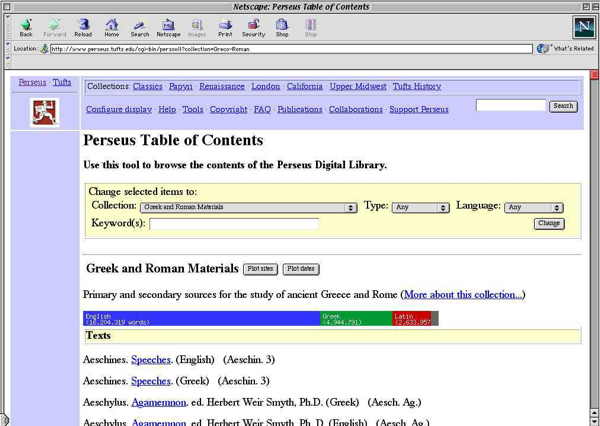Open the Security lock icon
This screenshot has height=426, width=600.
point(253,27)
